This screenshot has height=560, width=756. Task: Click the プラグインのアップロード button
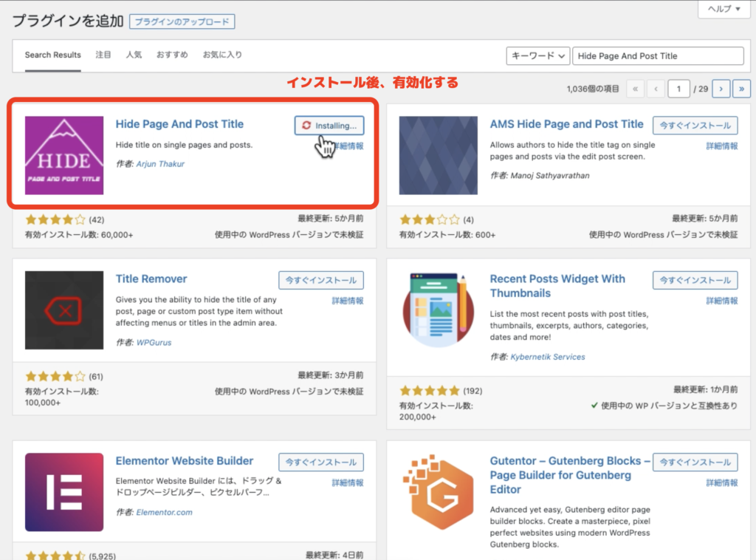tap(182, 21)
